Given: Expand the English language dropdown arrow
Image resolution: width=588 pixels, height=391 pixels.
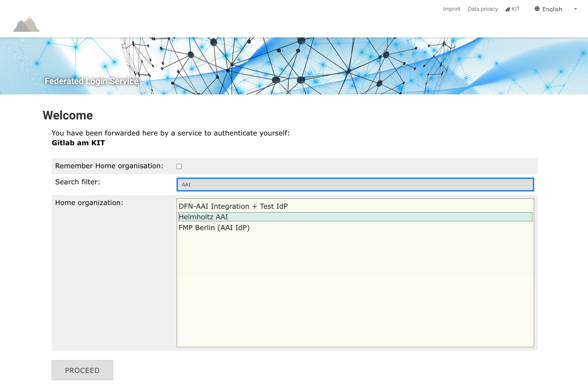Looking at the screenshot, I should pyautogui.click(x=575, y=9).
